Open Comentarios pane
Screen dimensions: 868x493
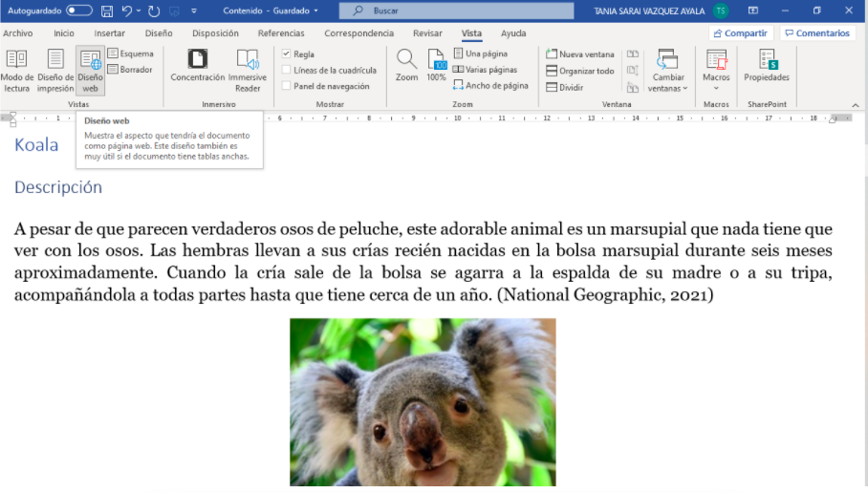point(817,33)
